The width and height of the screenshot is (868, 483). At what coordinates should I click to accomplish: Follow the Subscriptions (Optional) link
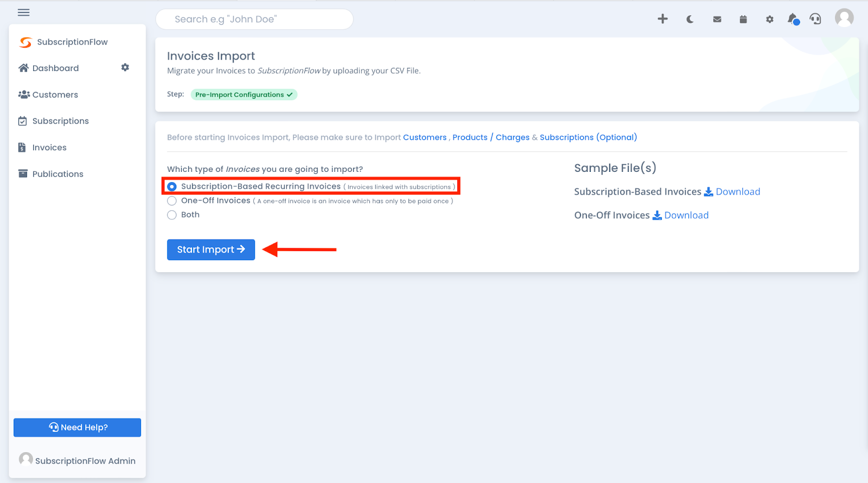pos(588,137)
